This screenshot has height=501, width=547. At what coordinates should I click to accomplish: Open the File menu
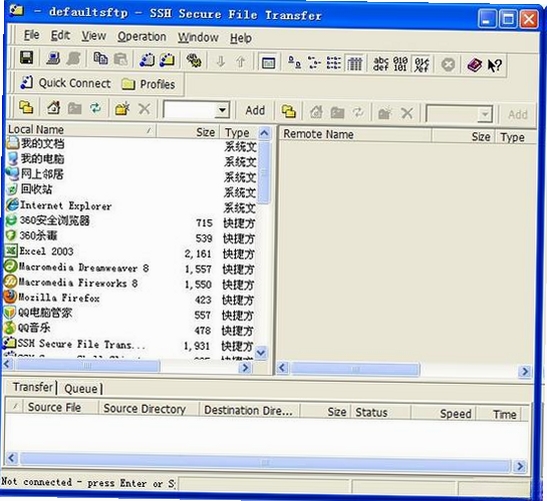click(31, 35)
